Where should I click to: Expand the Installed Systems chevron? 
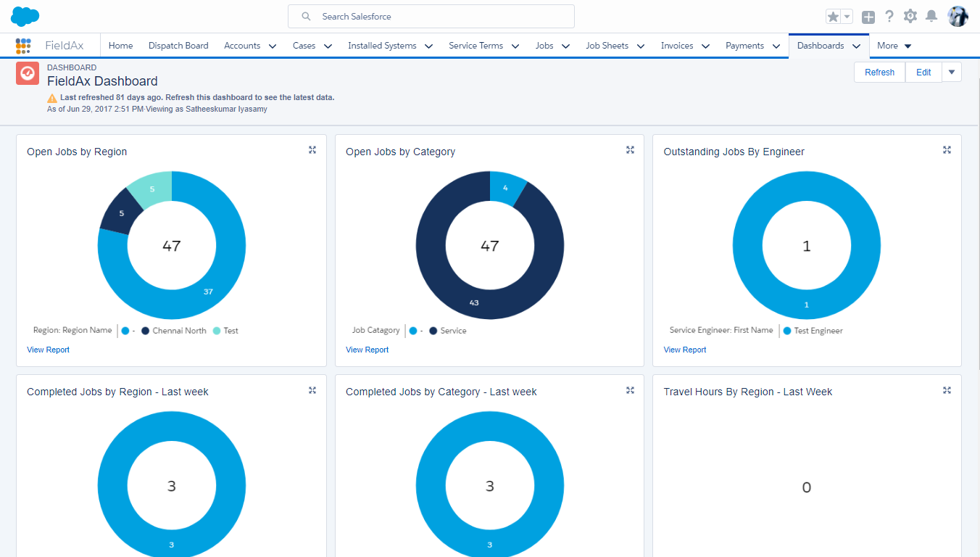[428, 46]
